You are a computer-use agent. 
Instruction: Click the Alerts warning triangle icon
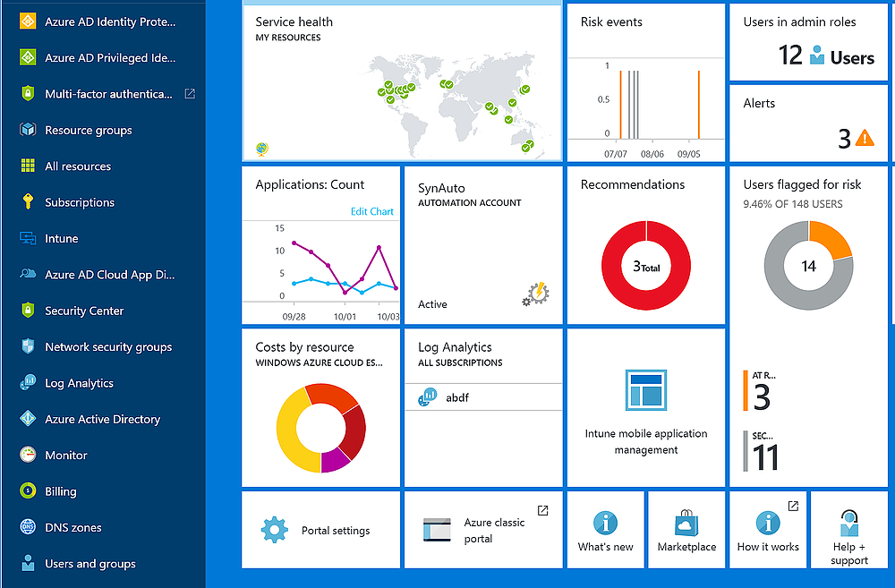tap(865, 138)
